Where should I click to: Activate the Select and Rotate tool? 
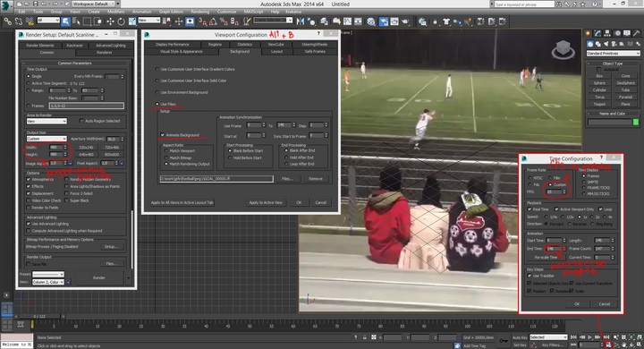[x=121, y=21]
